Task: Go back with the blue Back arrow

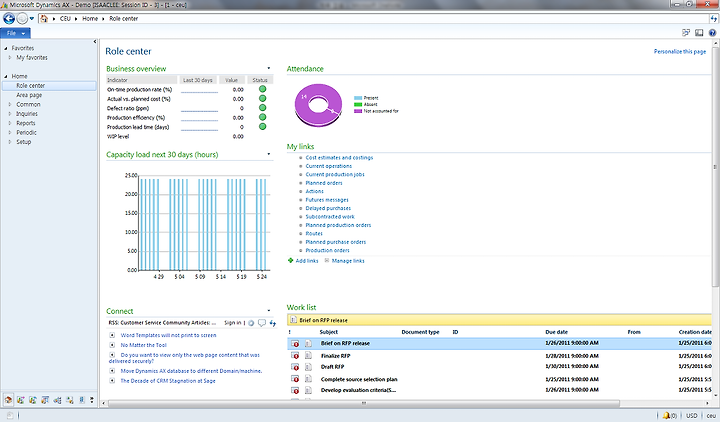Action: coord(9,19)
